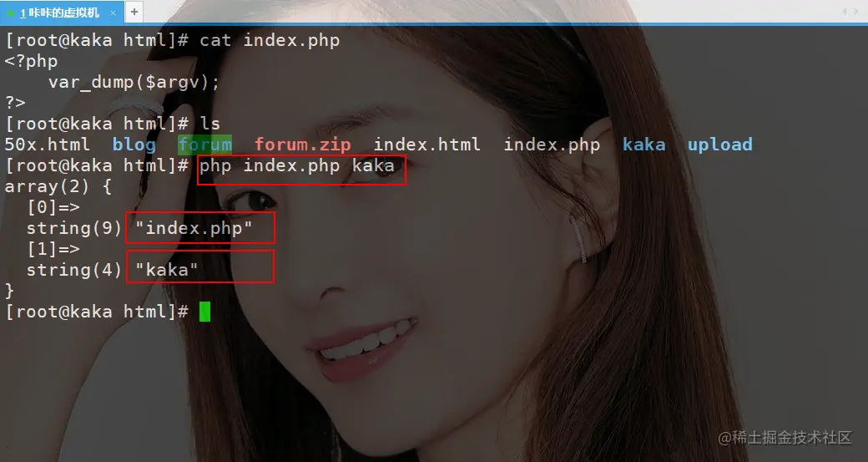Click the 'string(9)' type label

(x=74, y=228)
